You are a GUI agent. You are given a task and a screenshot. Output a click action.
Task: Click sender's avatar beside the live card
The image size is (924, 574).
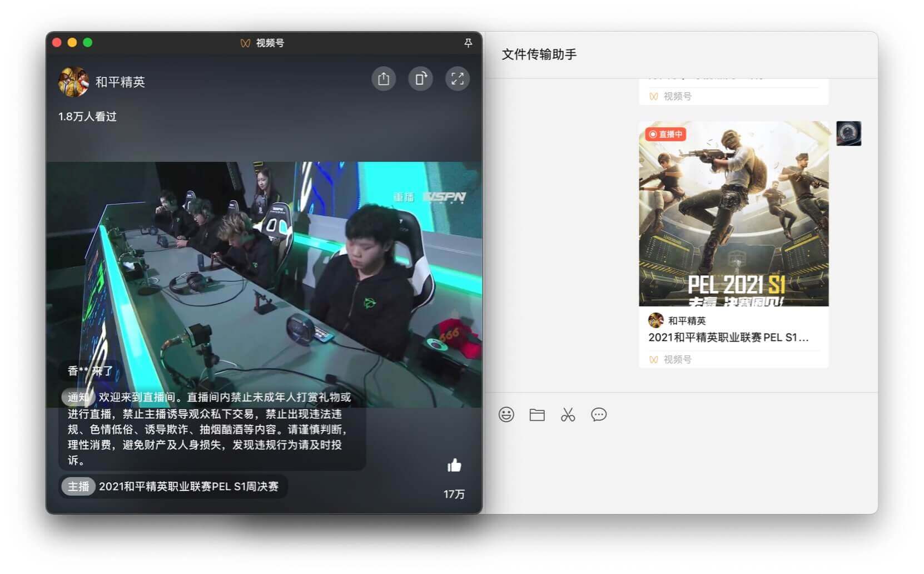coord(848,133)
